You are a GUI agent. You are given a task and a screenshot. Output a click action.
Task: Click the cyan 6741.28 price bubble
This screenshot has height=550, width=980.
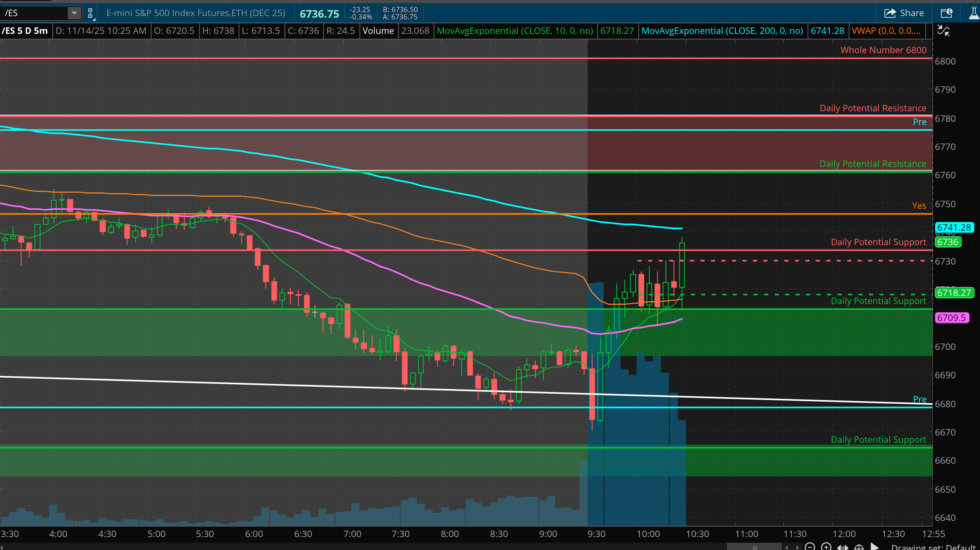click(x=953, y=227)
